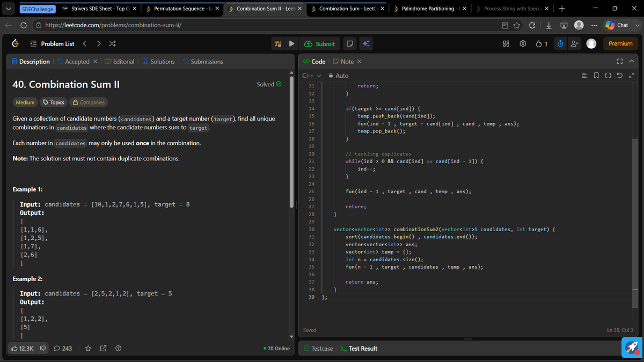Open the Problem List panel
The height and width of the screenshot is (362, 644).
point(52,44)
